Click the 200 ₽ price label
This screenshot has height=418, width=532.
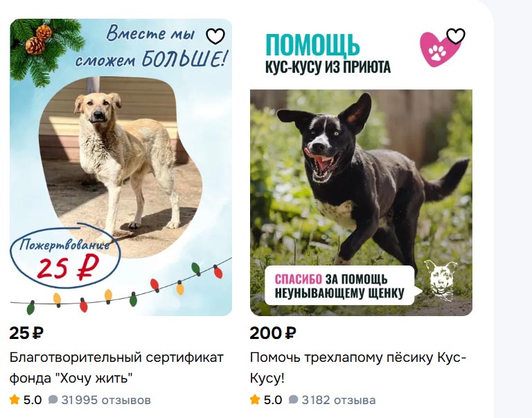273,333
